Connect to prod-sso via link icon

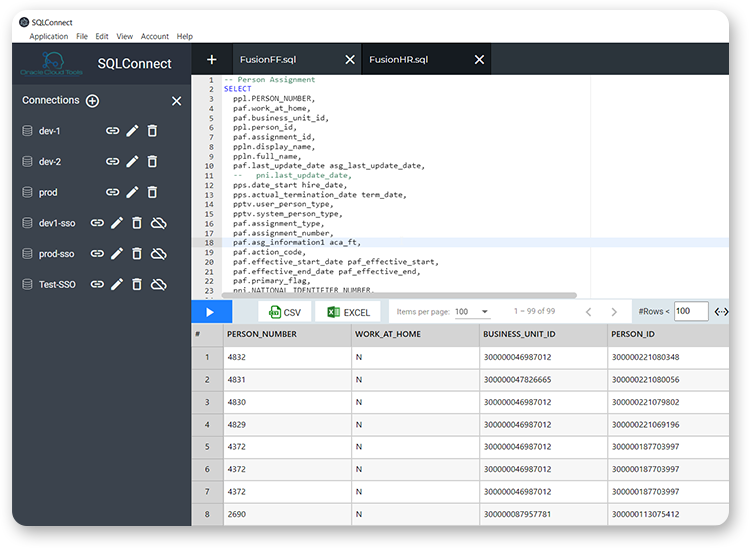[97, 254]
